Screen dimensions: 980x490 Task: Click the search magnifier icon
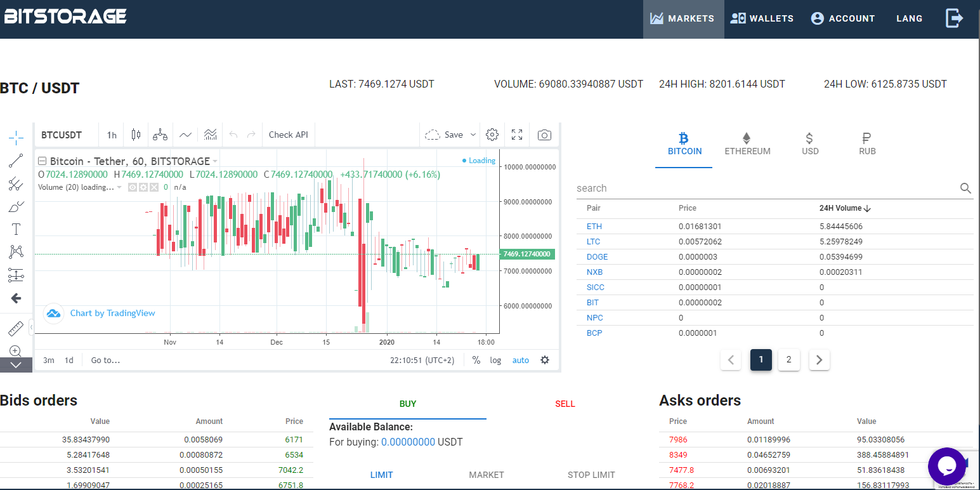click(965, 188)
